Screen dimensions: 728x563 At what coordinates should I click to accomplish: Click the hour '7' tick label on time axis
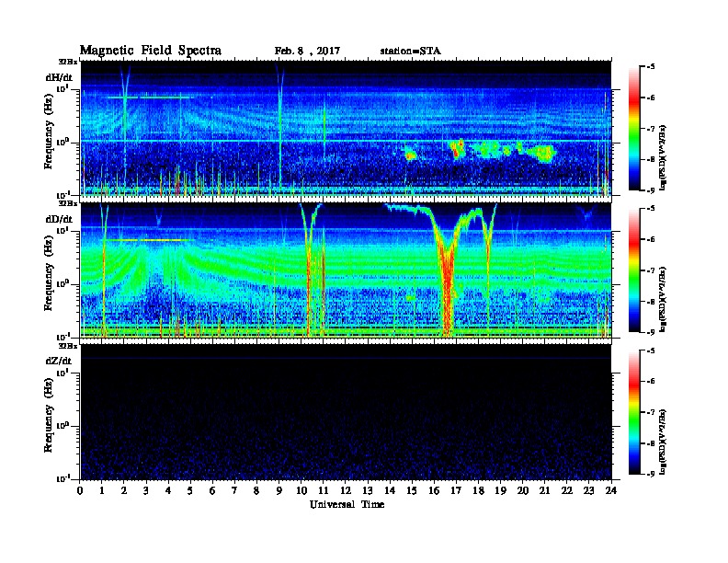[x=234, y=490]
